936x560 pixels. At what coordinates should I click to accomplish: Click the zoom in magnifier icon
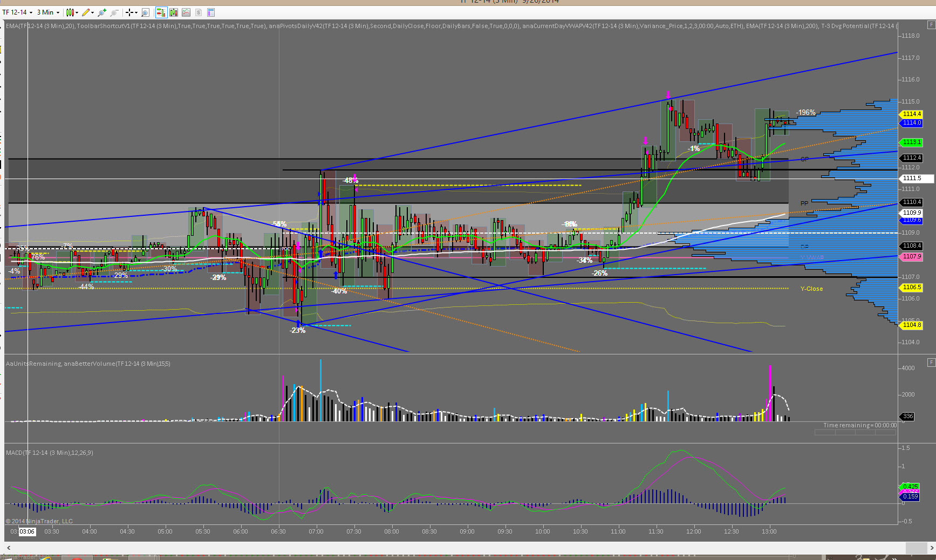coord(102,12)
